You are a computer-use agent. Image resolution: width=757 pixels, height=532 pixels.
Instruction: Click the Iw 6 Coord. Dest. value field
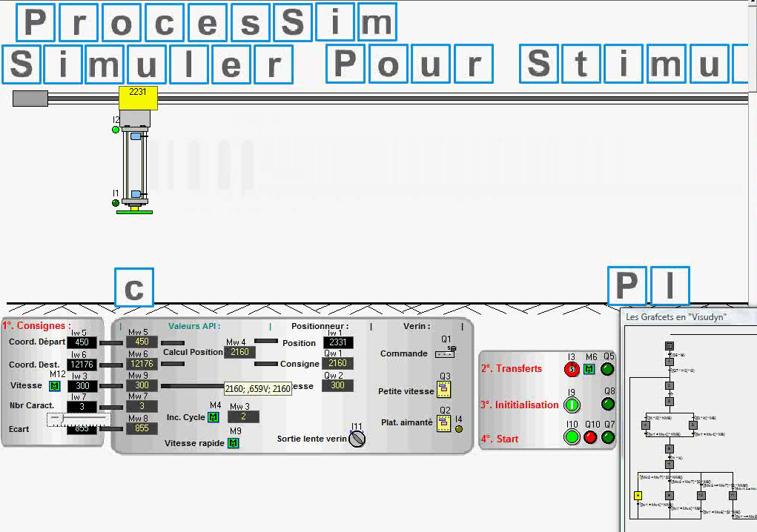(82, 364)
